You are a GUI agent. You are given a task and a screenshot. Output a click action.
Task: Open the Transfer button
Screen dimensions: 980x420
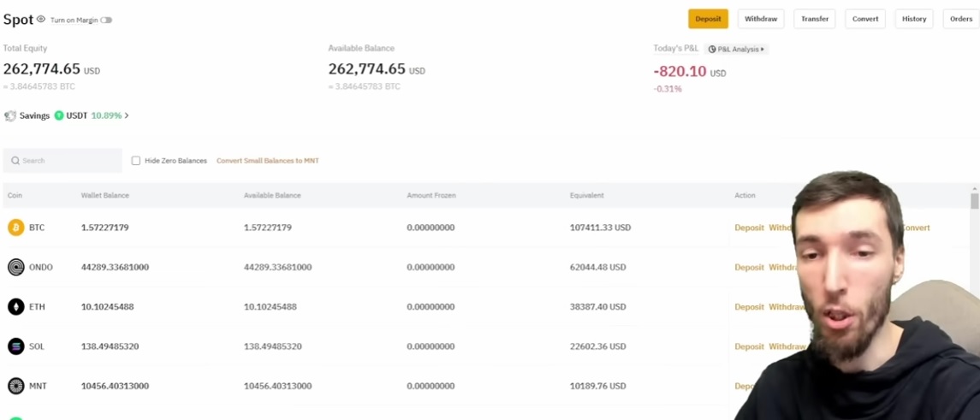click(x=814, y=19)
